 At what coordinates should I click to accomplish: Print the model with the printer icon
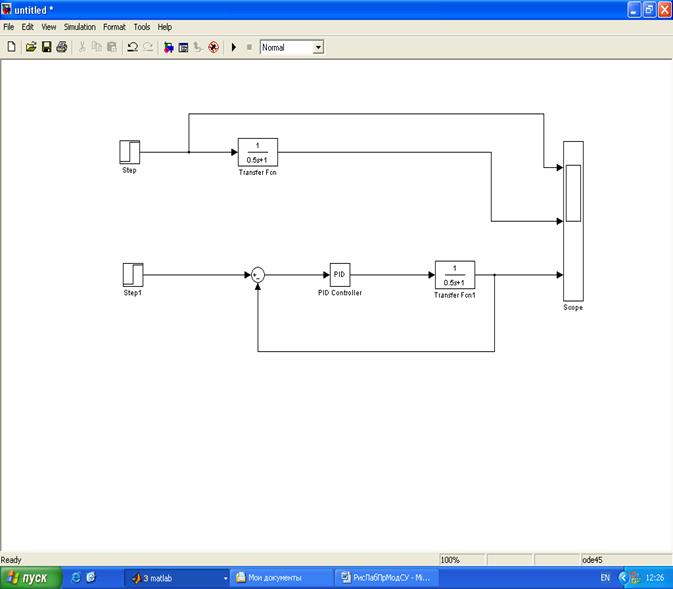click(61, 47)
